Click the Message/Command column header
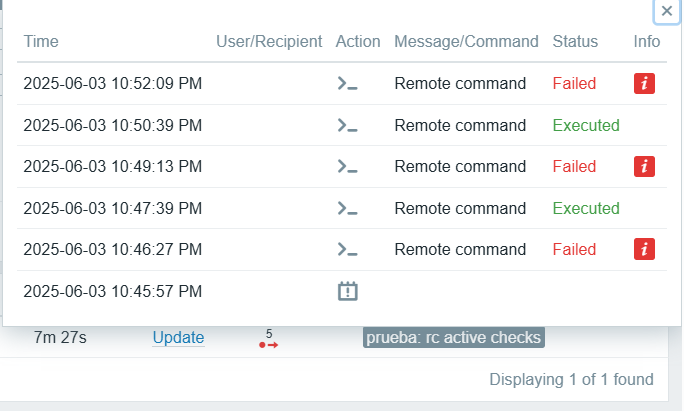The height and width of the screenshot is (411, 684). [466, 42]
